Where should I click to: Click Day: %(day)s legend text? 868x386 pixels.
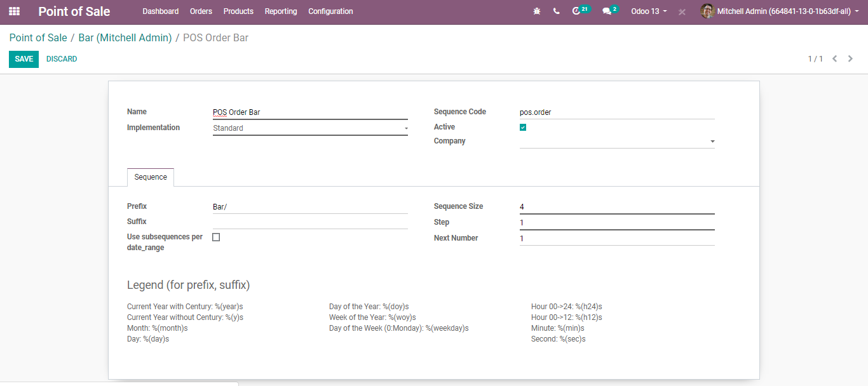point(148,339)
